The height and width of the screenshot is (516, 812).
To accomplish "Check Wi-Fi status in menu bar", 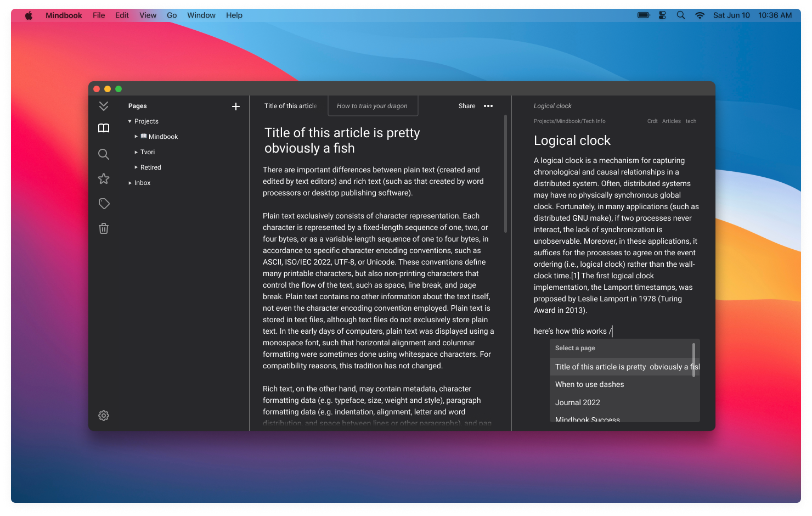I will tap(700, 15).
